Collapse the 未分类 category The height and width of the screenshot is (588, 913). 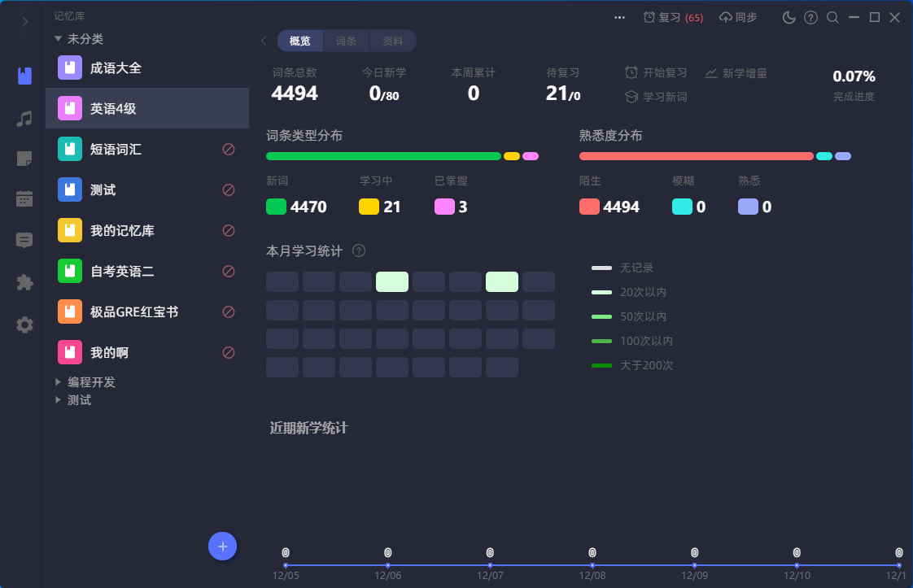(x=59, y=39)
